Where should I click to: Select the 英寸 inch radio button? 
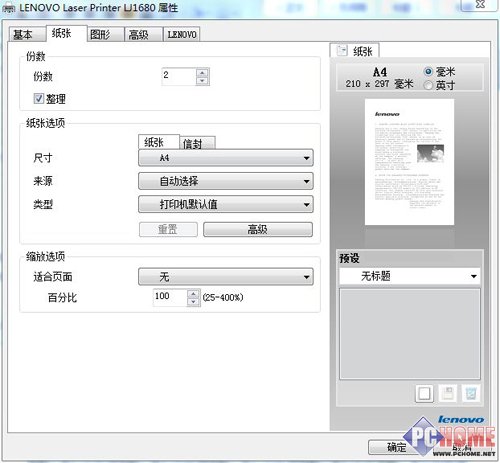point(428,85)
